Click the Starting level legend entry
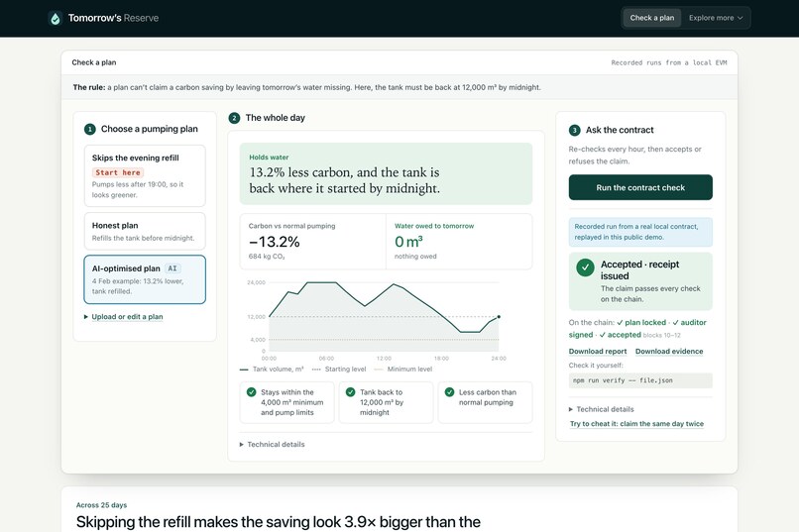Screen dimensions: 799x532 pyautogui.click(x=339, y=370)
